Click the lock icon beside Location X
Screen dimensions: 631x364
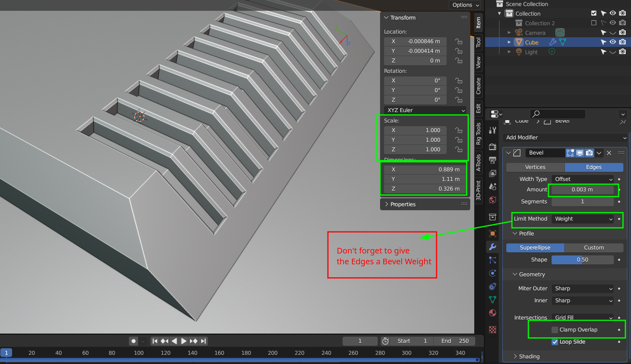(458, 41)
